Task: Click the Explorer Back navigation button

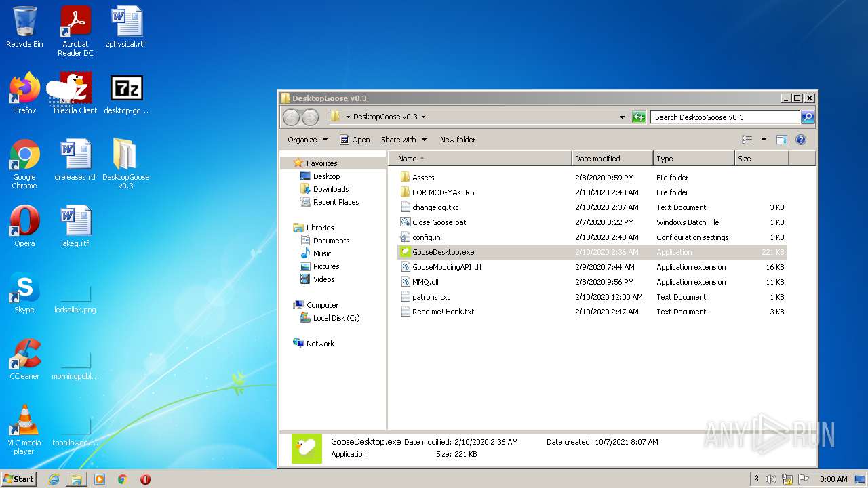Action: click(x=291, y=117)
